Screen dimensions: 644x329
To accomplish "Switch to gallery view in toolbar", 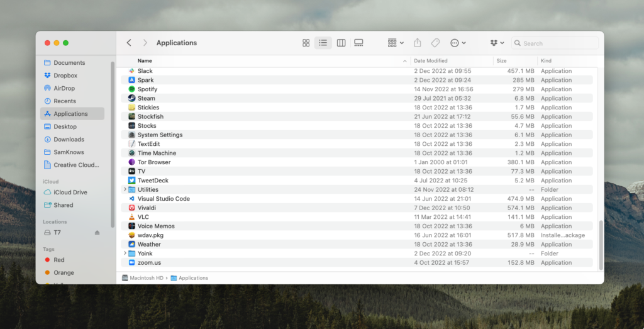I will click(358, 43).
